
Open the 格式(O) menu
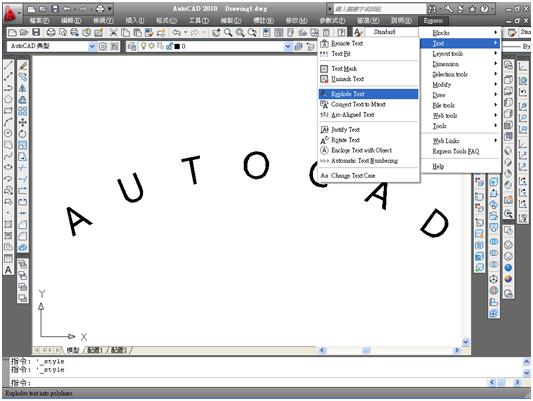pos(166,21)
